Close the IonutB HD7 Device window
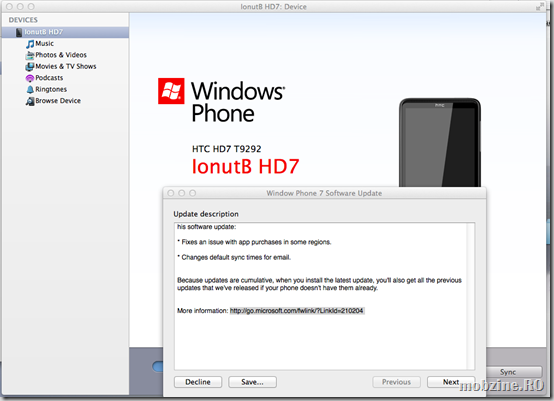 (10, 6)
